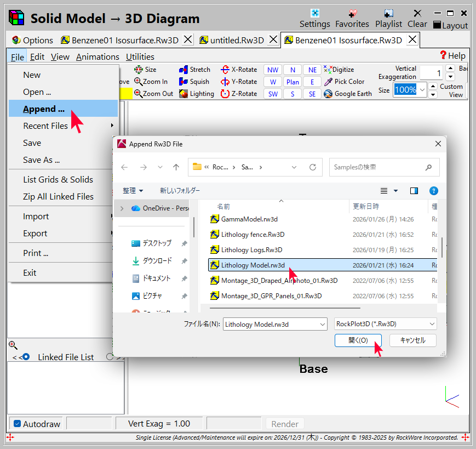This screenshot has width=476, height=449.
Task: Open Settings in the top bar
Action: [x=314, y=13]
